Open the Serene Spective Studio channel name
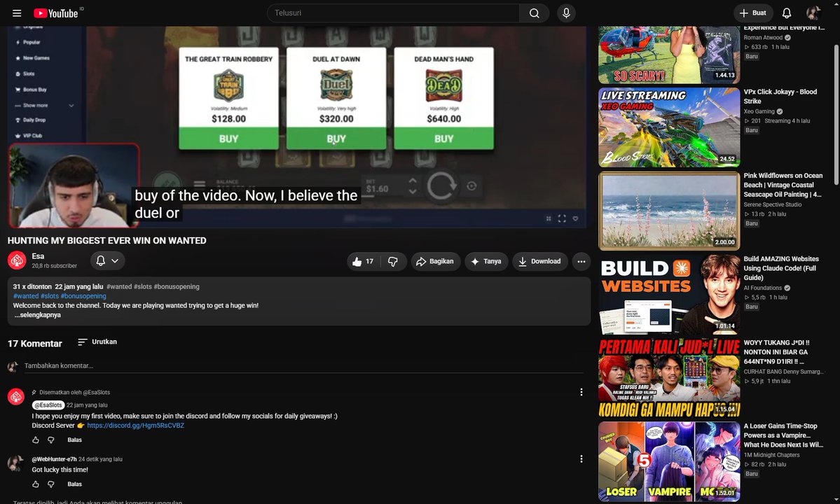This screenshot has width=840, height=504. tap(773, 204)
